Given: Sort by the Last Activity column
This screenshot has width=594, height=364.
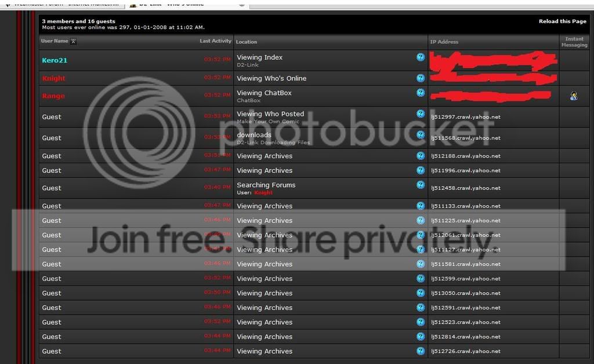Looking at the screenshot, I should [x=215, y=41].
